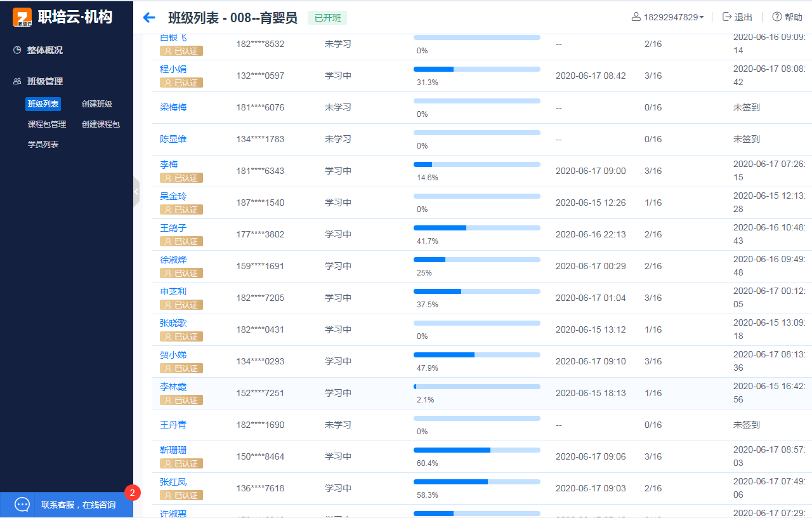Click the 职培云 logo icon
This screenshot has height=518, width=812.
(23, 18)
